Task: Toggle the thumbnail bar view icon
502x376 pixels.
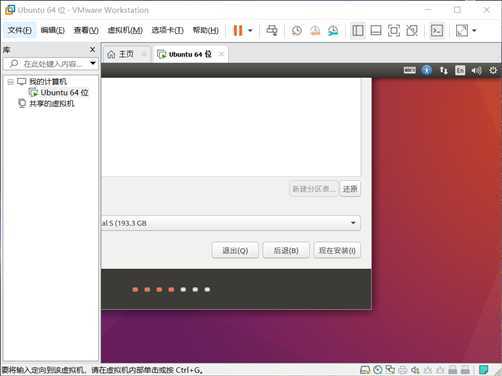Action: point(376,31)
